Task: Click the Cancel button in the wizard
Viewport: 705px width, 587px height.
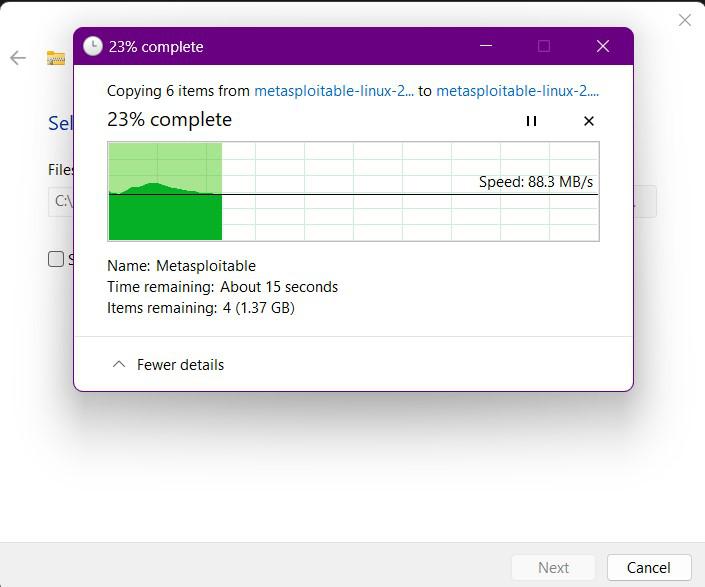Action: [649, 568]
